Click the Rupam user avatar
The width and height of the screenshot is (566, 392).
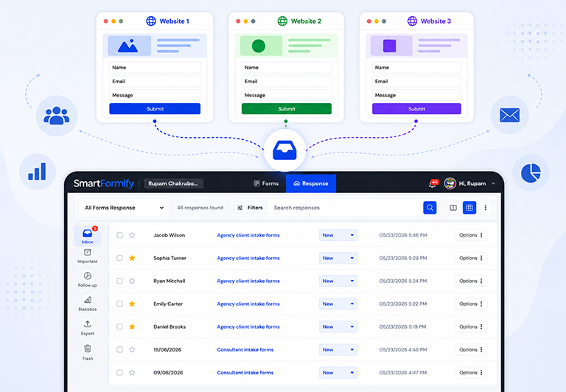pos(450,183)
